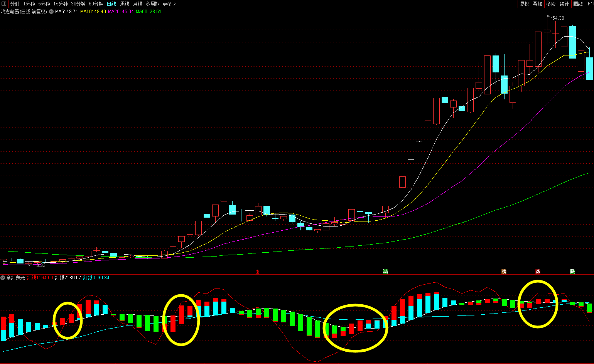
Task: Toggle the side panel icon before 分时
Action: (4, 4)
